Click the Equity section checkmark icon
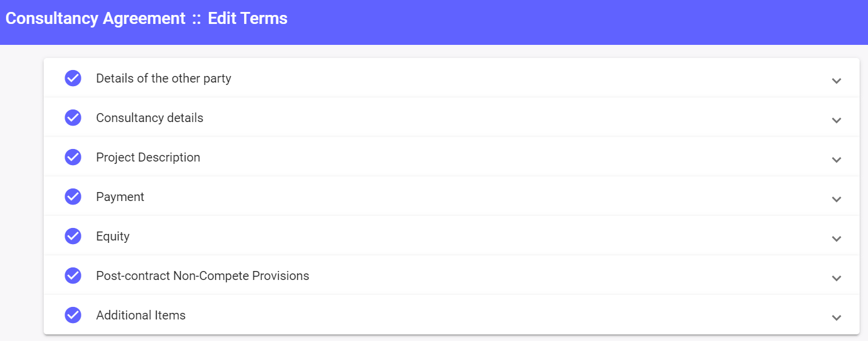868x341 pixels. pyautogui.click(x=73, y=236)
